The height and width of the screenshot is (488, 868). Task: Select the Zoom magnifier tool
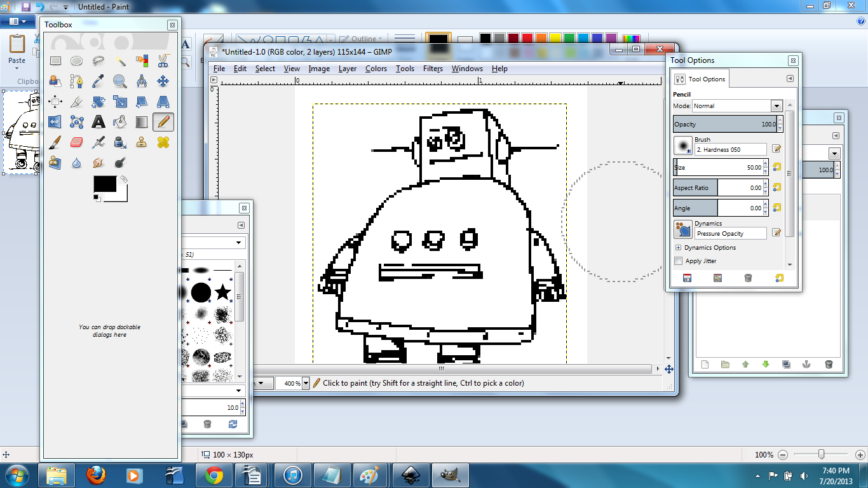point(120,81)
